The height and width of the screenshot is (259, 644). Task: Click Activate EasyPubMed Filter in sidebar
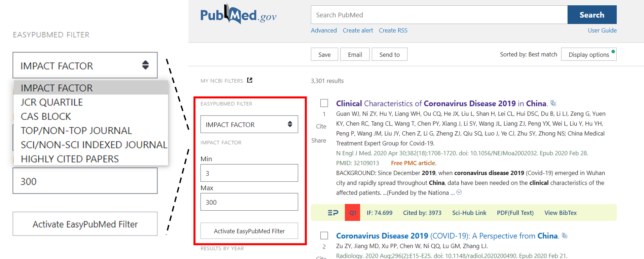point(249,231)
